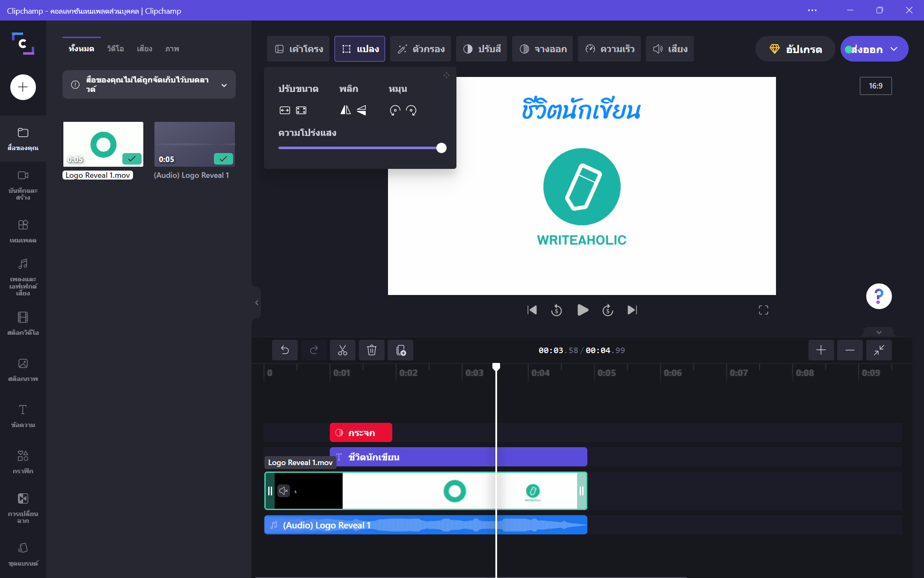924x578 pixels.
Task: Rotate the clip clockwise
Action: click(411, 110)
